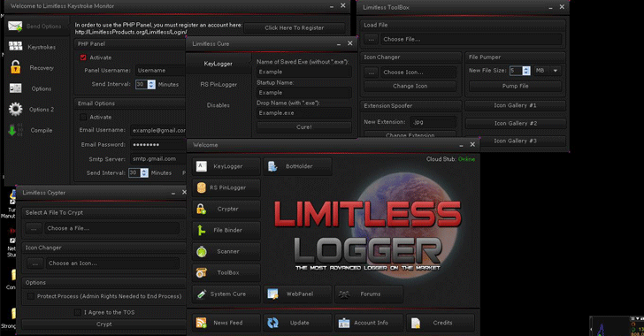644x336 pixels.
Task: Click the Panel Username field
Action: pos(160,71)
